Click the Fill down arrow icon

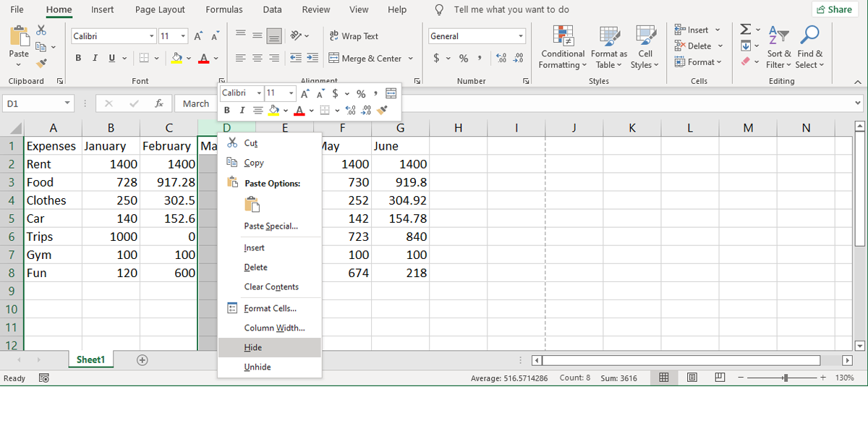746,46
